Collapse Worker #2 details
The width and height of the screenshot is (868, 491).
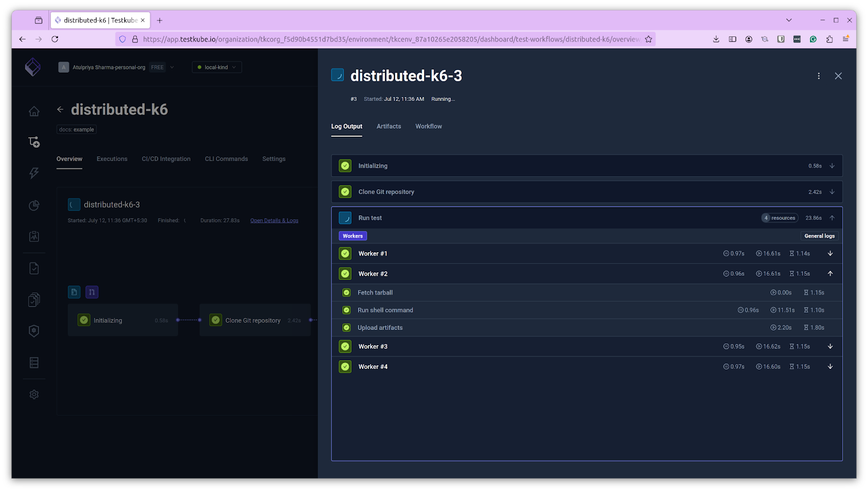tap(830, 274)
